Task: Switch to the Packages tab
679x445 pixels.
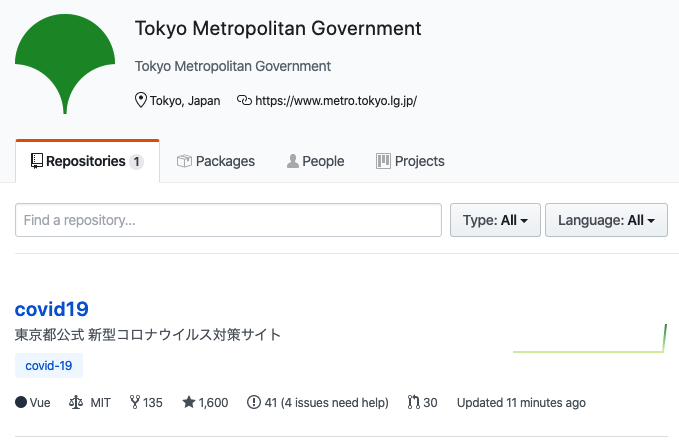Action: point(215,161)
